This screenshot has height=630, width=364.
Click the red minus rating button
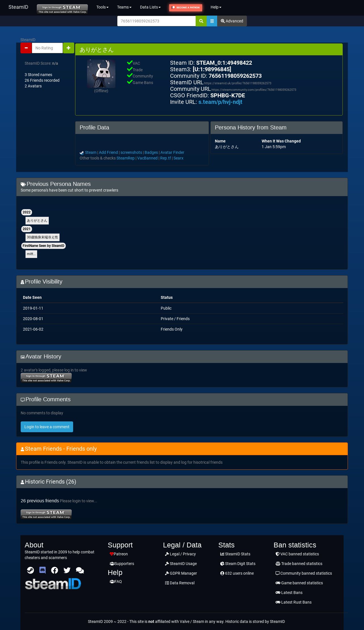click(x=26, y=48)
